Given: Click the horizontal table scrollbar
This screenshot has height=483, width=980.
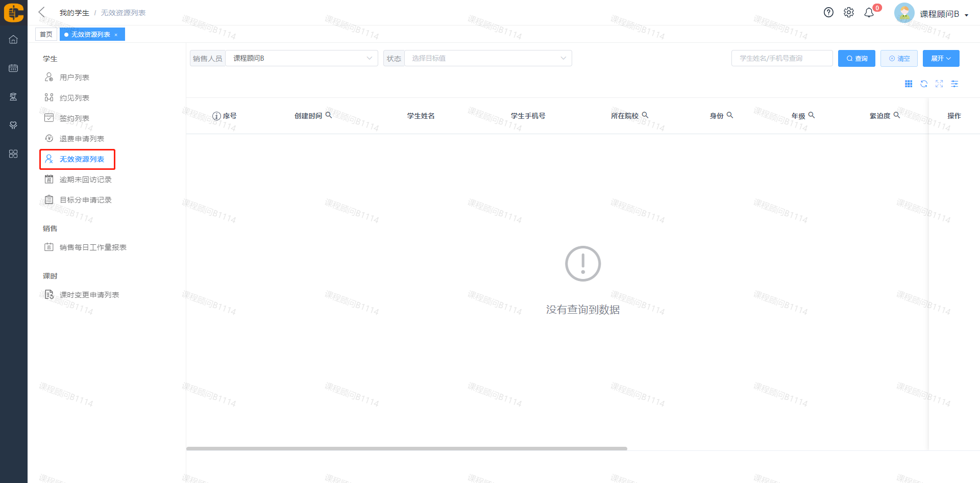Looking at the screenshot, I should click(x=406, y=449).
